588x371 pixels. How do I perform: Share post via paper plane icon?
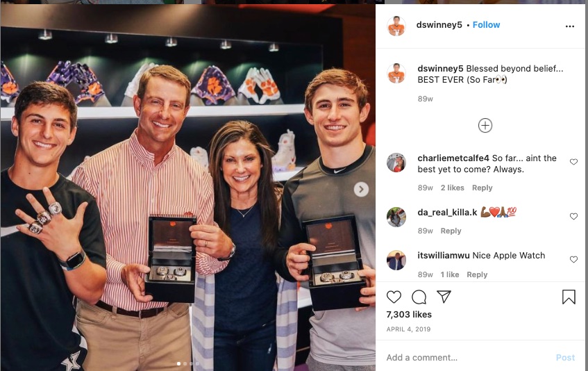[444, 297]
